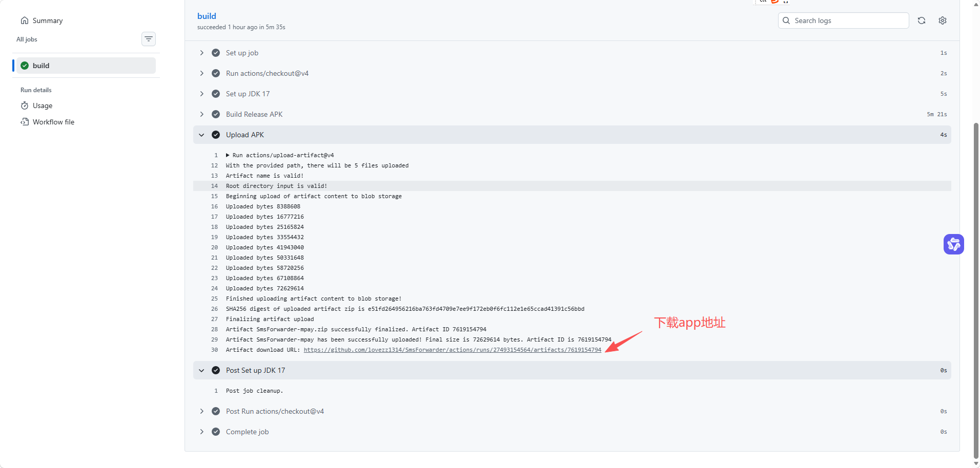Select log line number 30
The height and width of the screenshot is (468, 980).
tap(214, 350)
